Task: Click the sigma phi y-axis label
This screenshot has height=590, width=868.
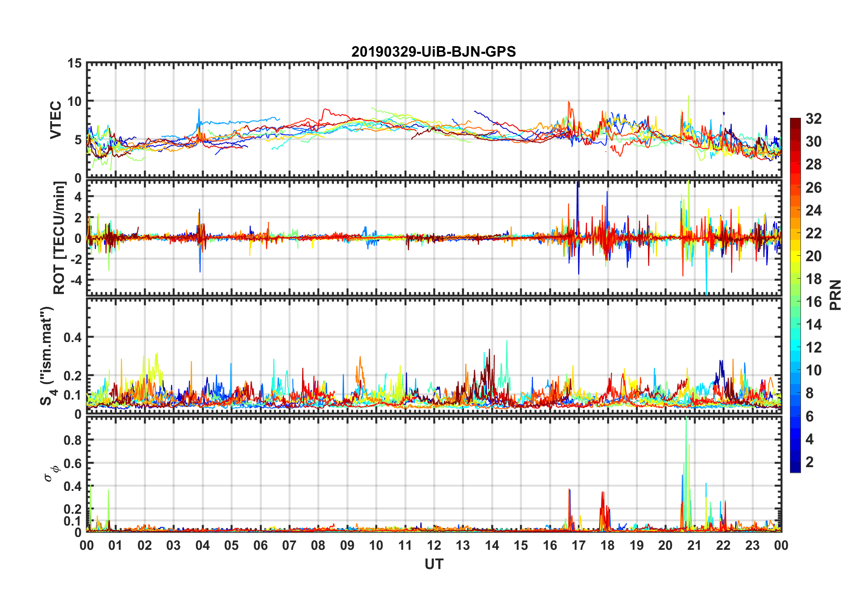Action: pos(52,474)
